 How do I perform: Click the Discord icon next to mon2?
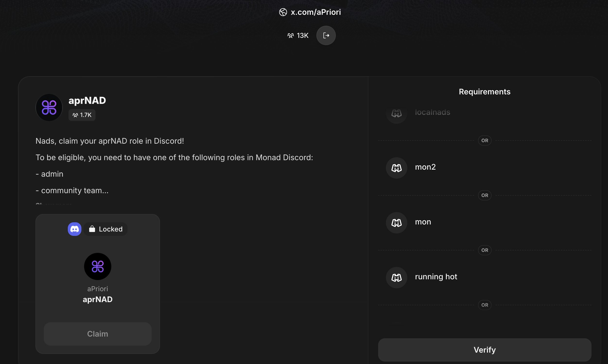[x=396, y=168]
